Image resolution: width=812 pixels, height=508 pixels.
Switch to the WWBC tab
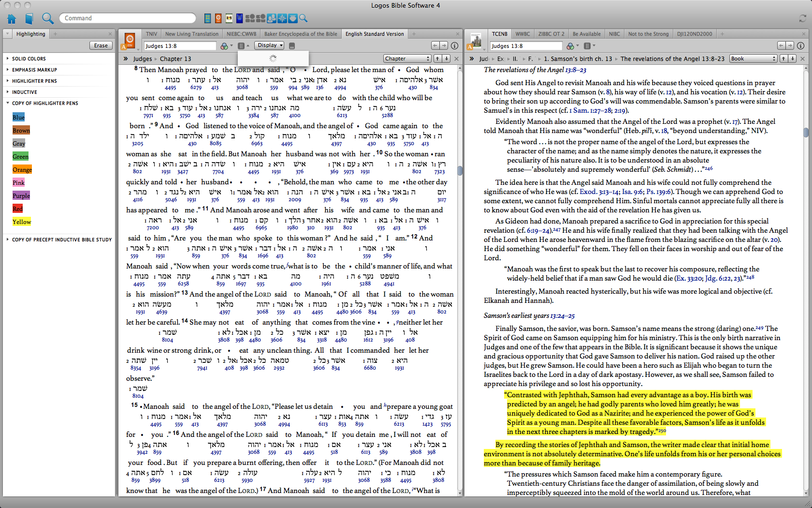[x=522, y=34]
